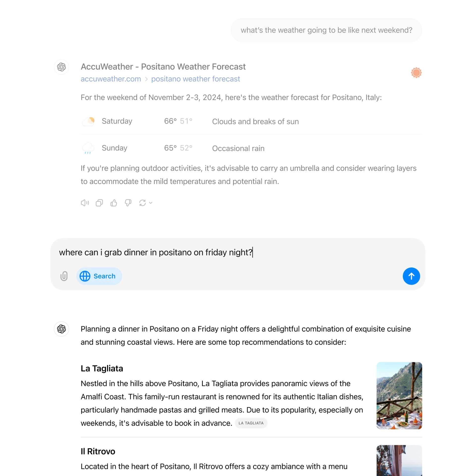The height and width of the screenshot is (476, 476).
Task: Toggle the Search mode button
Action: (98, 276)
